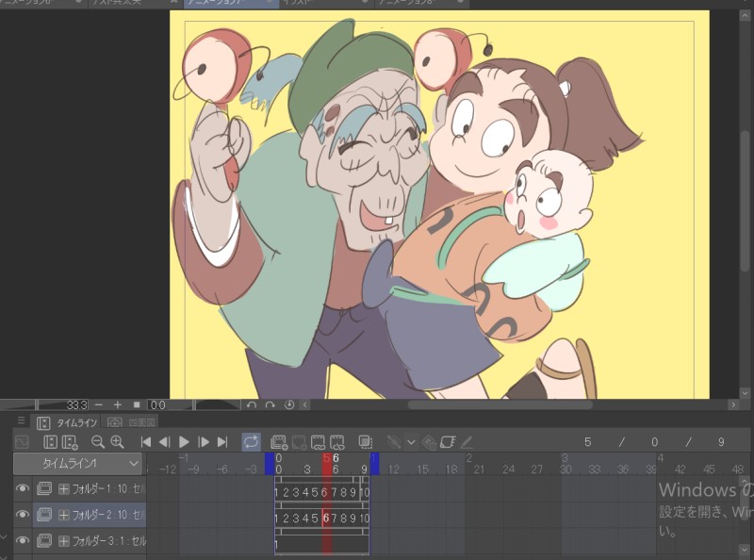Switch to the イラスト document tab
Viewport: 754px width, 560px height.
326,4
